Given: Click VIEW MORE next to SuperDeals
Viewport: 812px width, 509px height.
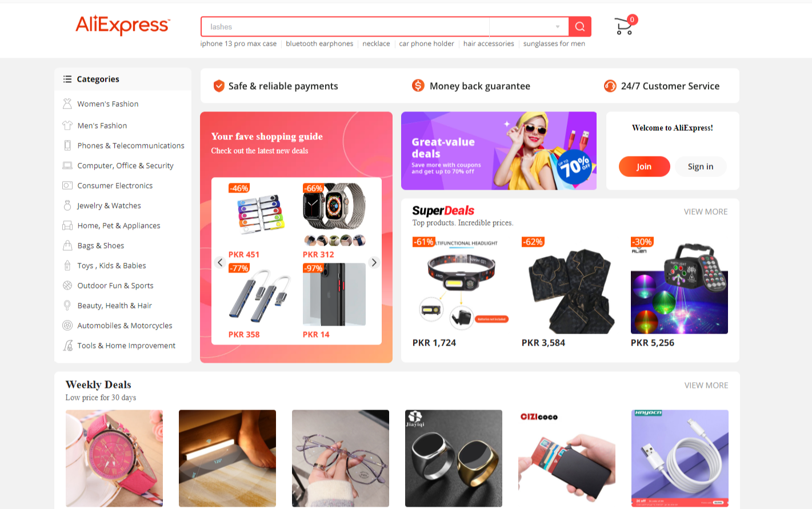Looking at the screenshot, I should (x=706, y=211).
